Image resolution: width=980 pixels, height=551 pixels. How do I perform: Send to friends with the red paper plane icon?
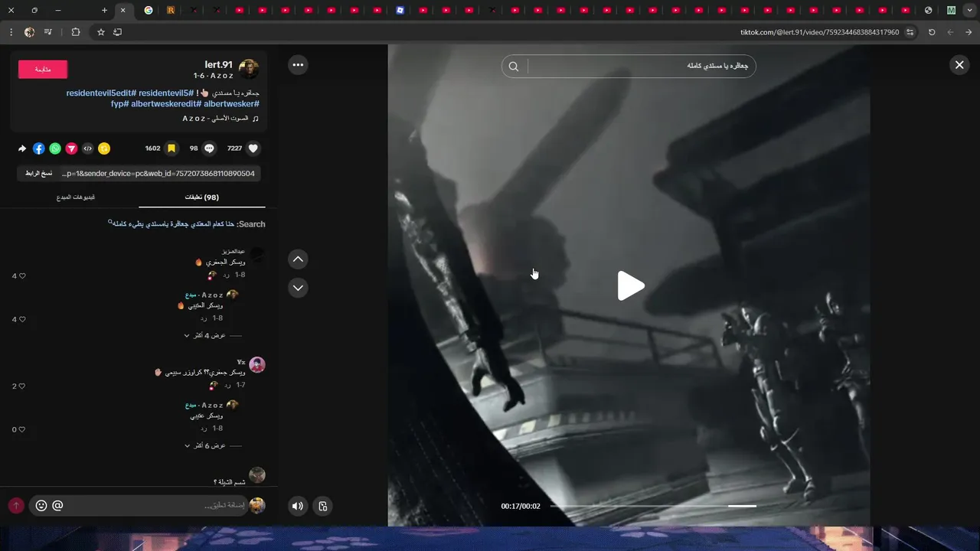pos(71,148)
